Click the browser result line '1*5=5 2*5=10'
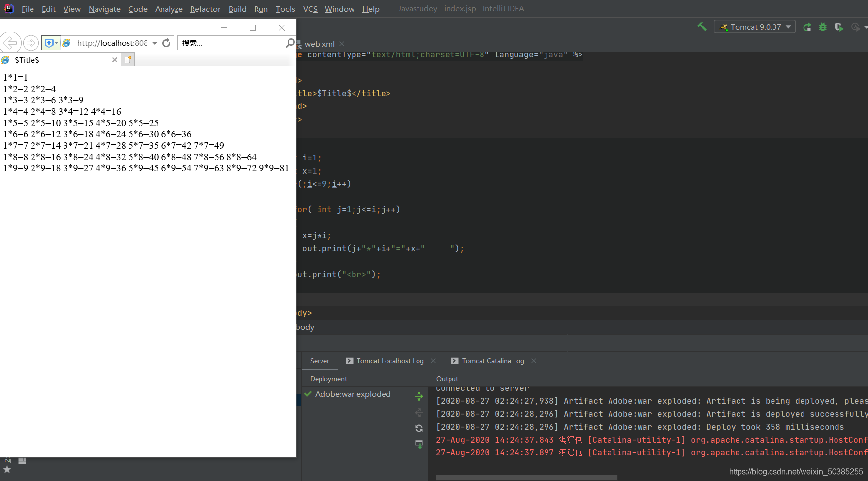868x481 pixels. point(81,123)
